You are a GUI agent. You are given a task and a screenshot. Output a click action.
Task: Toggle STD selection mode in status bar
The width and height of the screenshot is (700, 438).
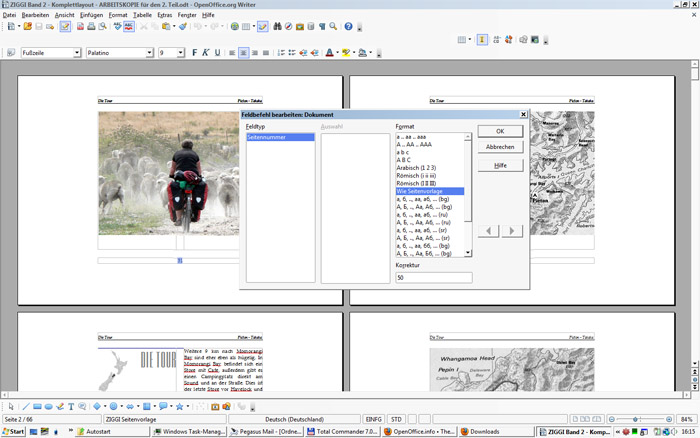pyautogui.click(x=396, y=419)
